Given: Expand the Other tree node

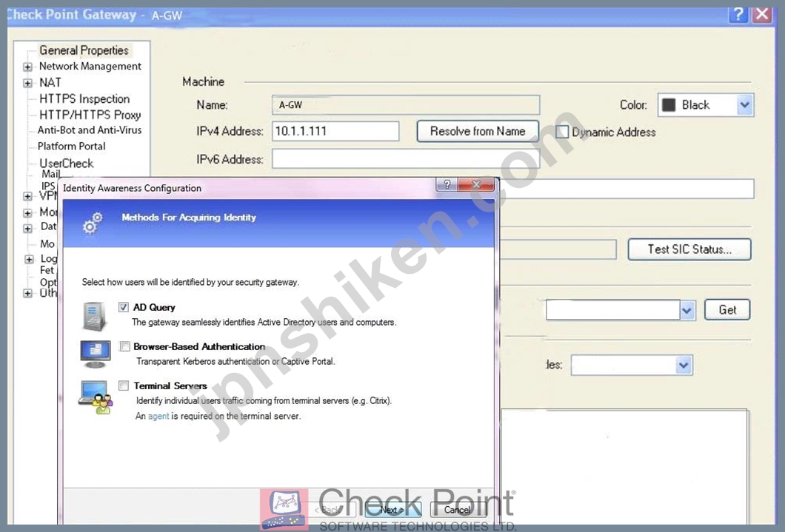Looking at the screenshot, I should (x=27, y=293).
